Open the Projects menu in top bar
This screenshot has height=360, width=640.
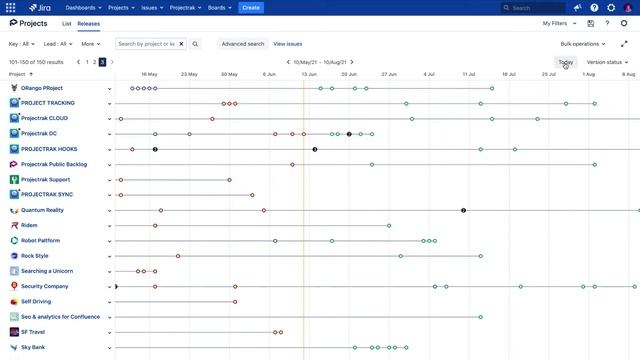pos(121,8)
